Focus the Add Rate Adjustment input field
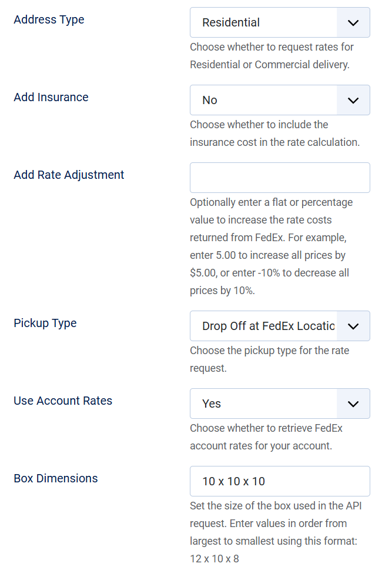The image size is (392, 570). (x=280, y=178)
